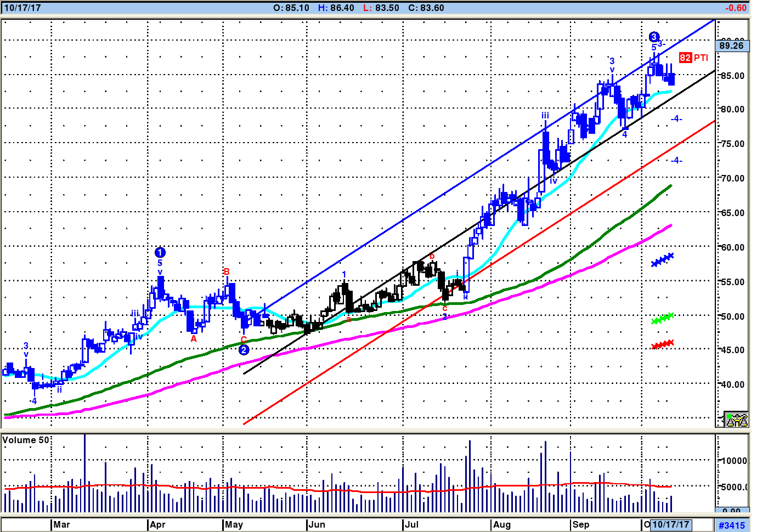Image resolution: width=768 pixels, height=532 pixels.
Task: Click the Mar label on the time axis
Action: pyautogui.click(x=61, y=524)
